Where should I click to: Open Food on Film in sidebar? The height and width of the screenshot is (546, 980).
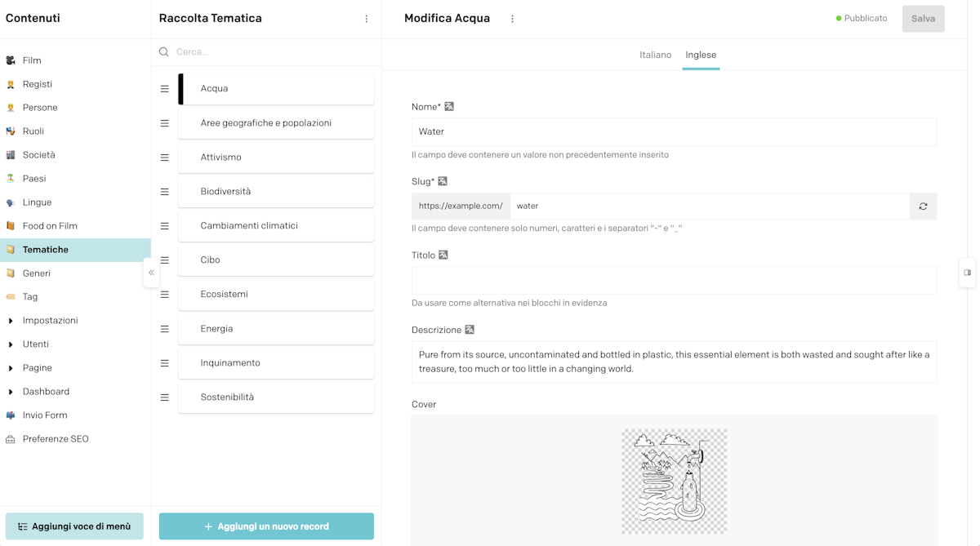49,226
